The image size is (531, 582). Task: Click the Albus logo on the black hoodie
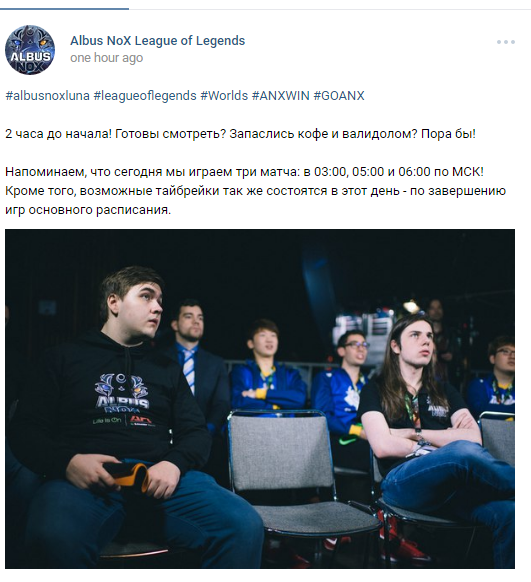point(121,393)
